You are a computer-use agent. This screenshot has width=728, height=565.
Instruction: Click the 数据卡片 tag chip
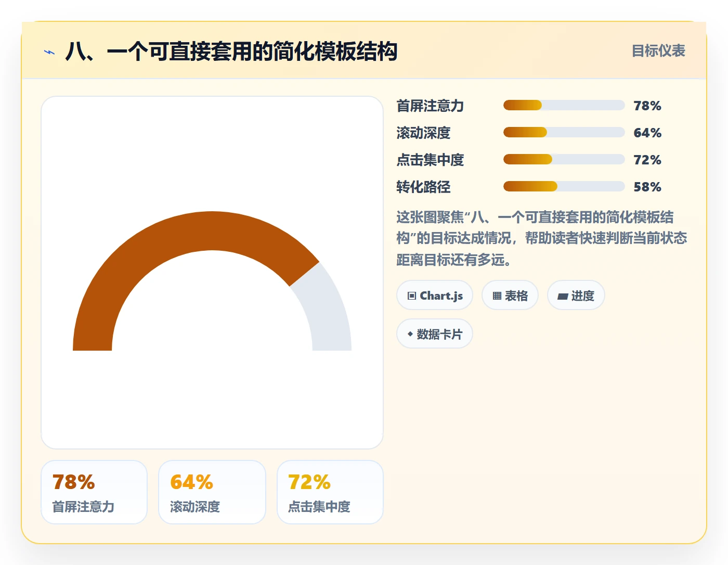[x=435, y=334]
